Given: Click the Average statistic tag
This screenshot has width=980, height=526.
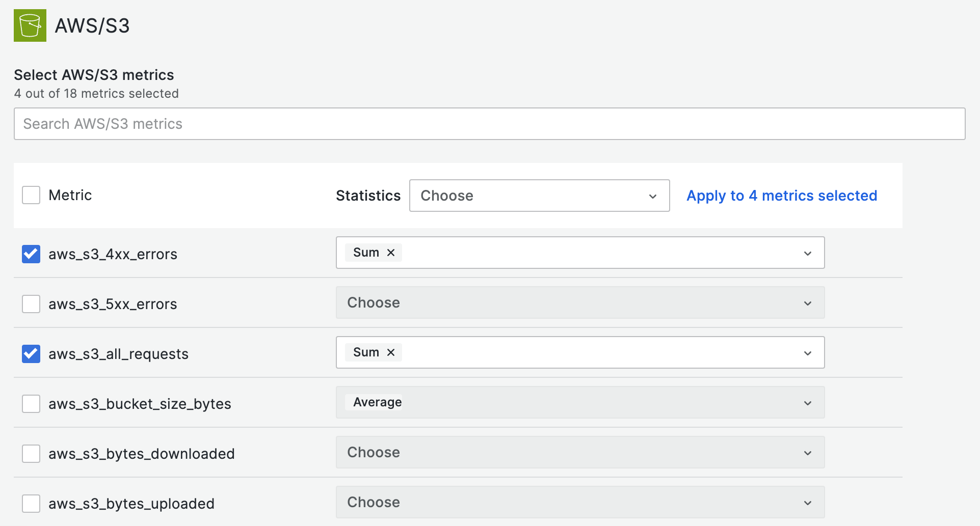Looking at the screenshot, I should (x=377, y=402).
